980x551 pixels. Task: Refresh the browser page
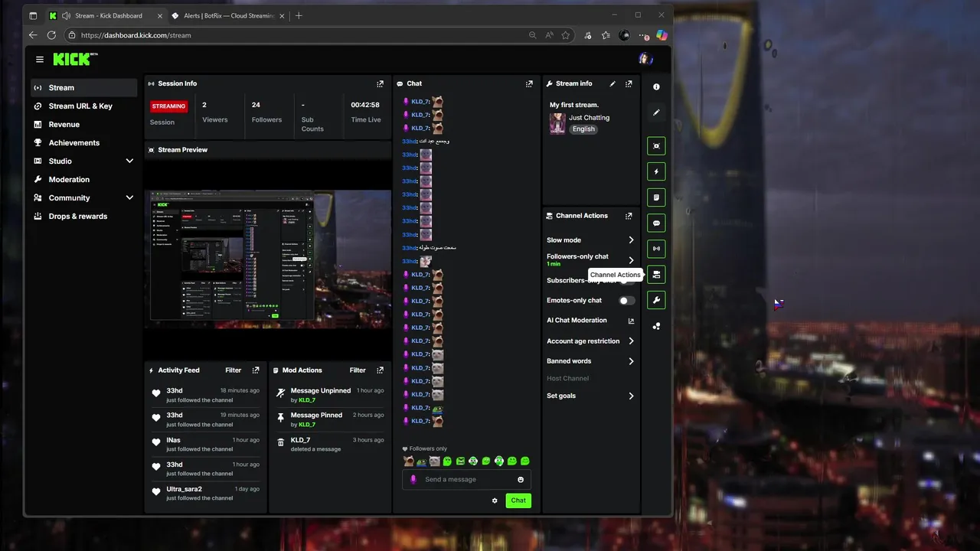pyautogui.click(x=51, y=35)
